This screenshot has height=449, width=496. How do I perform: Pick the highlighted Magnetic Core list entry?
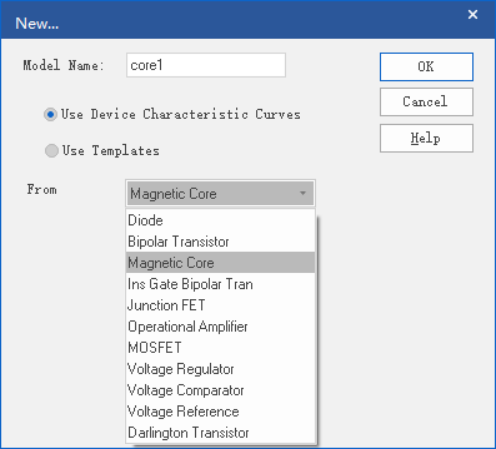tap(220, 263)
